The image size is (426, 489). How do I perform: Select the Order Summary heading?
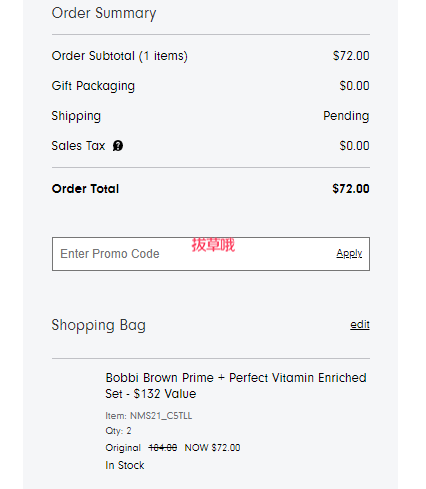104,14
